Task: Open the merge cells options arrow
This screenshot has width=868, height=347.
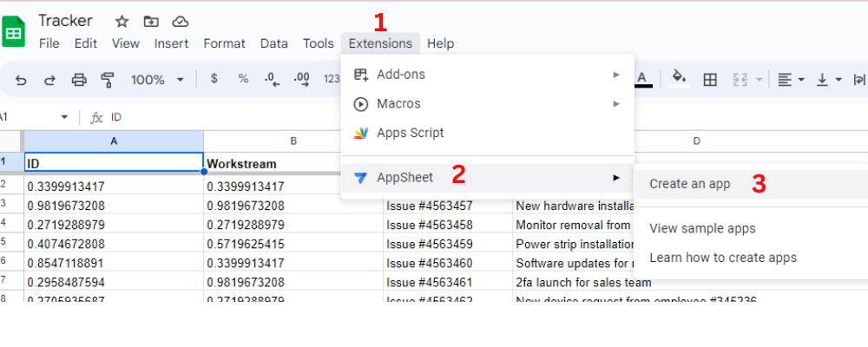Action: 759,81
